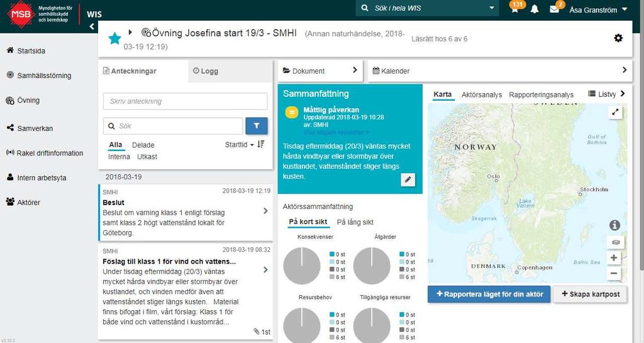Screen dimensions: 644x343
Task: Select the Utkast notes filter
Action: (x=147, y=157)
